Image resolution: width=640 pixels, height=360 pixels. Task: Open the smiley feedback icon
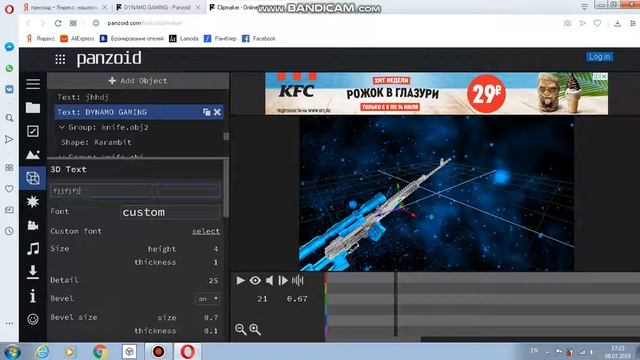(33, 319)
